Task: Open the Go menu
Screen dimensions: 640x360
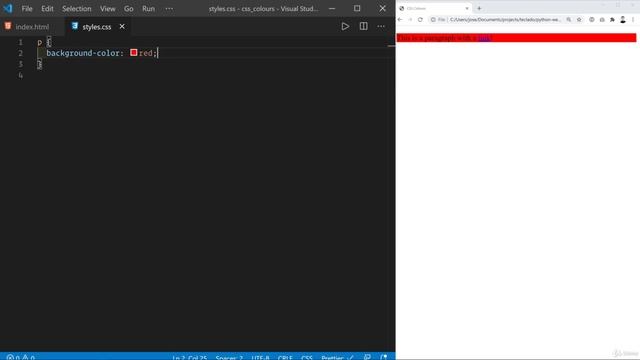Action: pos(129,9)
